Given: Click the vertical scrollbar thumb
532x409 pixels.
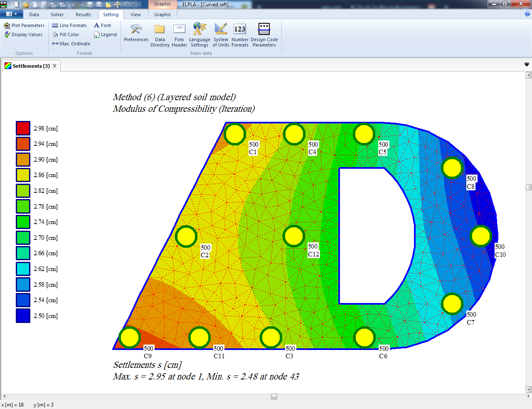Looking at the screenshot, I should [x=529, y=187].
